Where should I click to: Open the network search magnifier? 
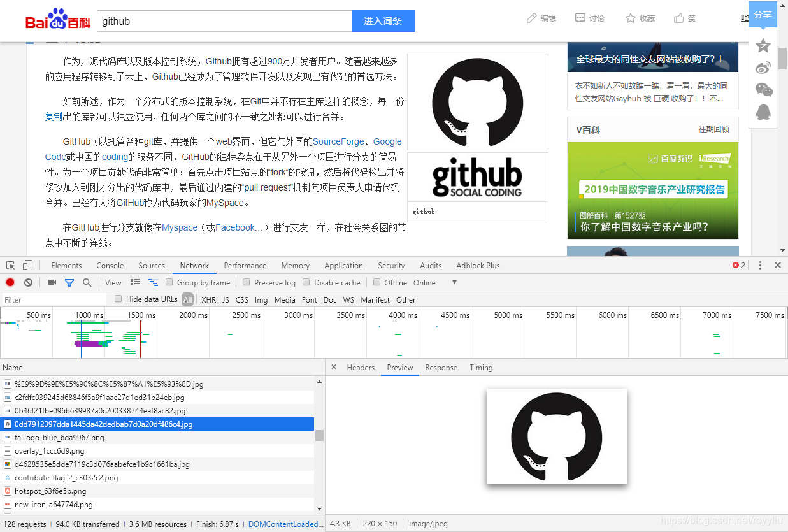point(87,282)
